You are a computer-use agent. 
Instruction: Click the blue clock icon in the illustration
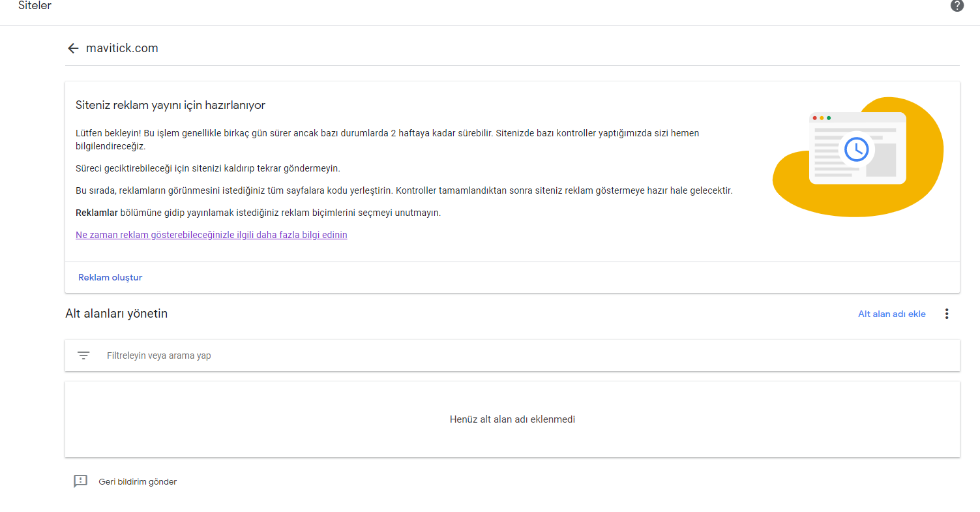(857, 149)
